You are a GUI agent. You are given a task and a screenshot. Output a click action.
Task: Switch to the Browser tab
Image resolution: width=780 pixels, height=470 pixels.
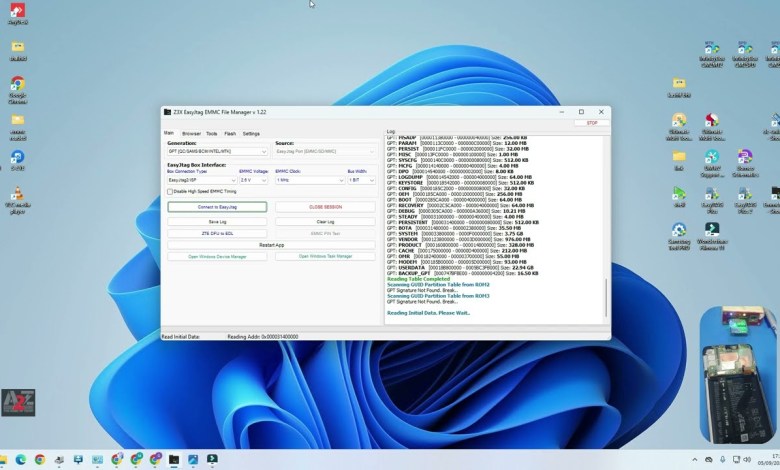(191, 133)
